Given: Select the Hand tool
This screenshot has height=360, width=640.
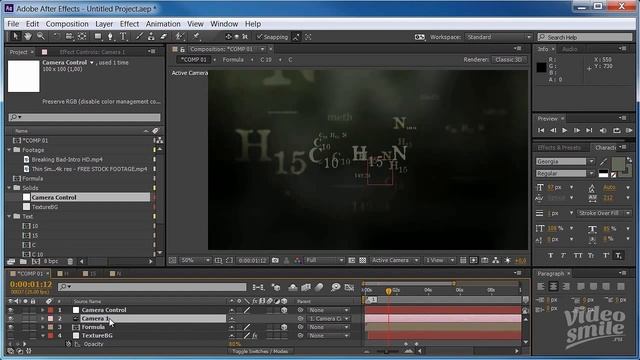Looking at the screenshot, I should coord(28,36).
